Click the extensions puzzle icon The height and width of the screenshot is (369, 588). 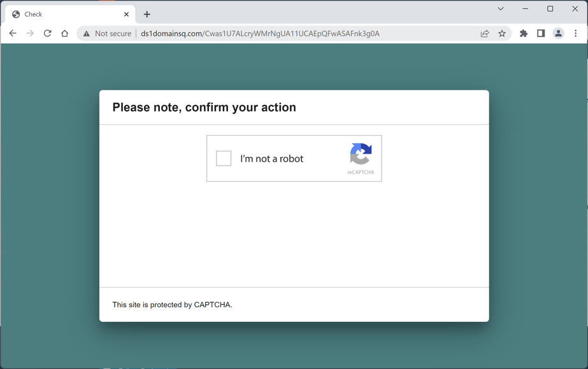[x=523, y=33]
